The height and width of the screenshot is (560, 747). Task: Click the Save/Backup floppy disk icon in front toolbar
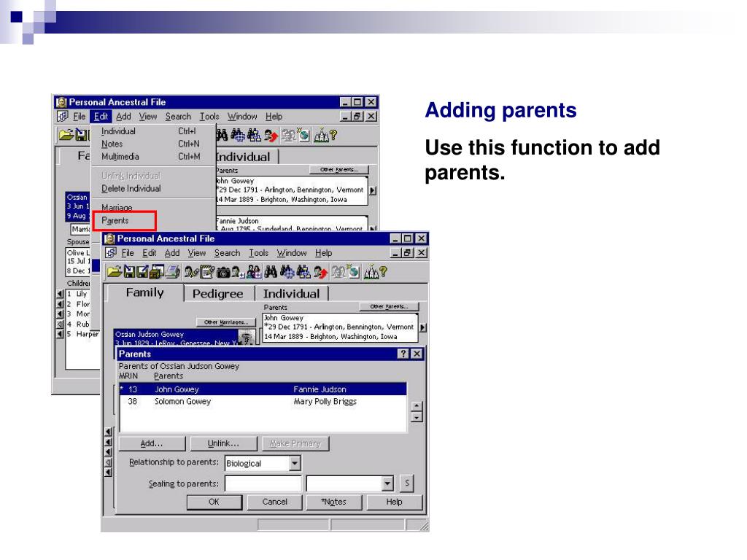[x=130, y=272]
